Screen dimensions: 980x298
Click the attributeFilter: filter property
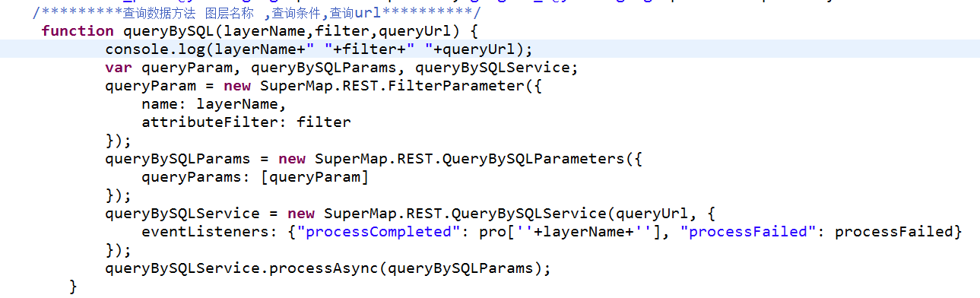[246, 122]
